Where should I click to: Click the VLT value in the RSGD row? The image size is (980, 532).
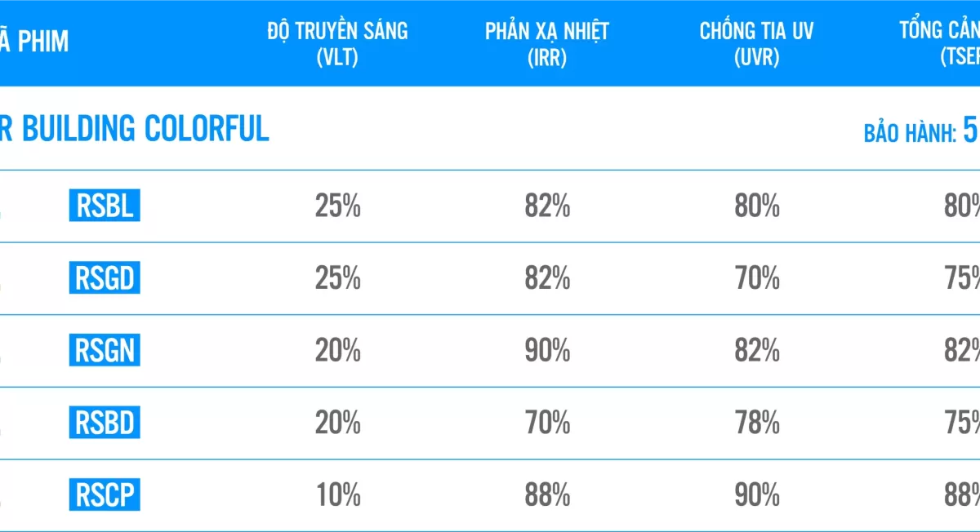tap(337, 279)
